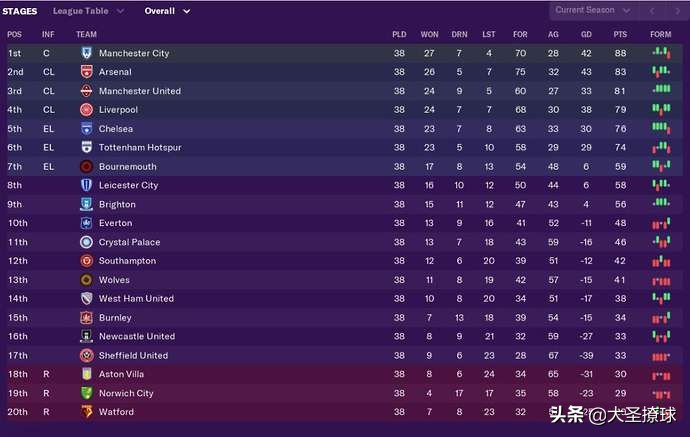Sort table by GD column header
Image resolution: width=690 pixels, height=437 pixels.
click(x=586, y=34)
